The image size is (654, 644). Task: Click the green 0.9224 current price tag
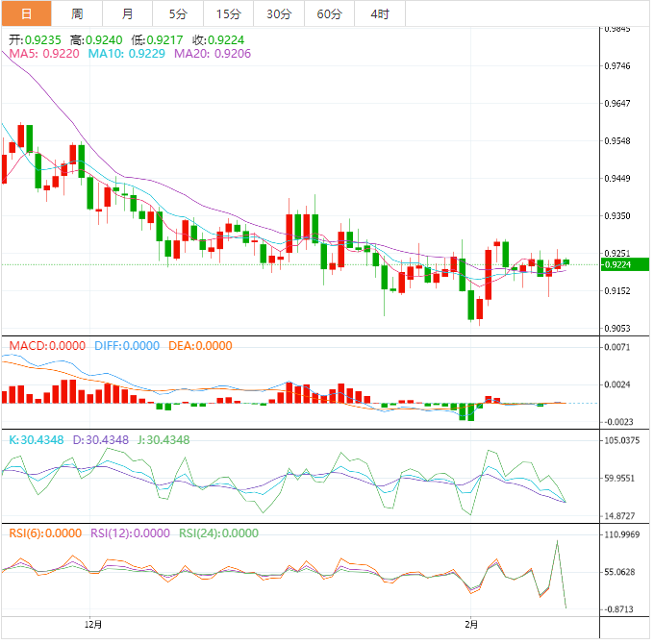(623, 264)
